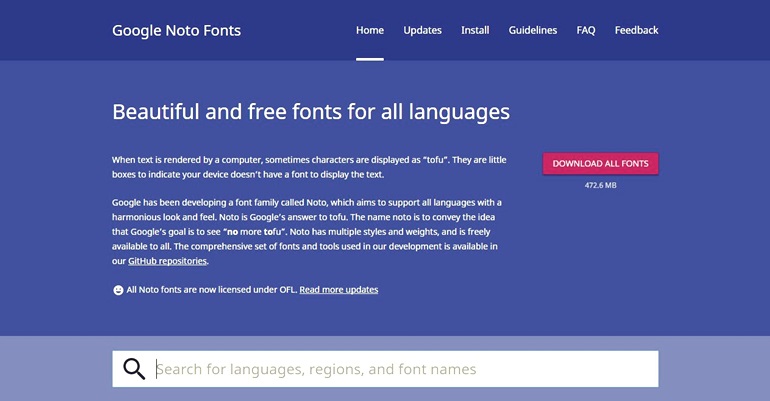Click the headline 'Beautiful and free fonts for all languages'
The height and width of the screenshot is (401, 770).
311,112
